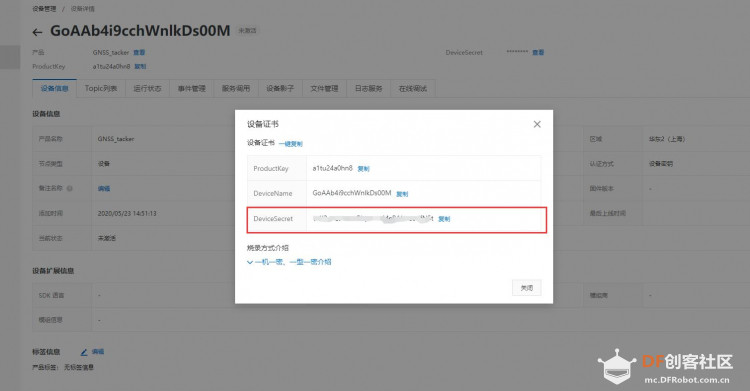
Task: Click 未激活 value in the 当前状态 row
Action: [107, 238]
